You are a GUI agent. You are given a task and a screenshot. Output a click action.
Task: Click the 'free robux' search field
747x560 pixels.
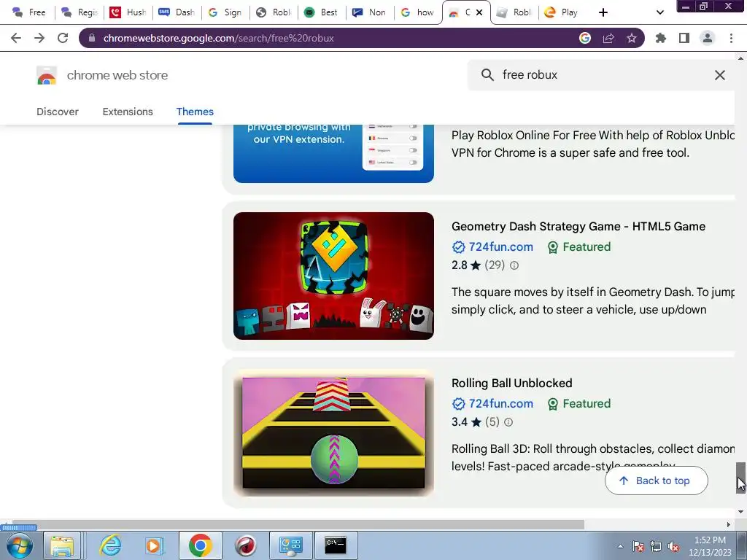pos(603,75)
